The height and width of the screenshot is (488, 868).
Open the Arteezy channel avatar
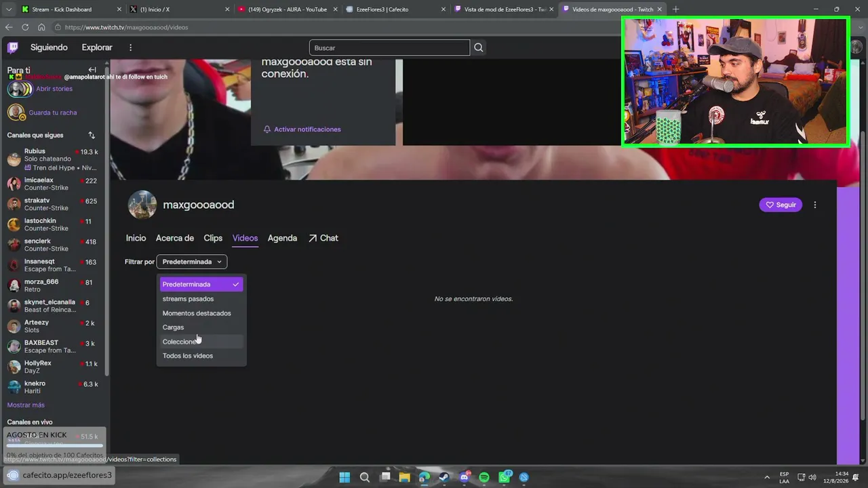14,326
